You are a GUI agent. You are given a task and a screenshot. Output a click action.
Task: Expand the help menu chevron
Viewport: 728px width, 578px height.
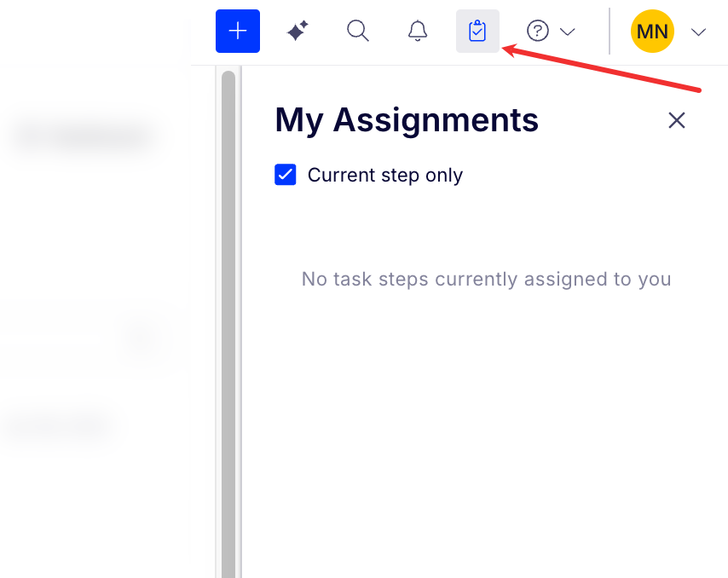pyautogui.click(x=568, y=32)
